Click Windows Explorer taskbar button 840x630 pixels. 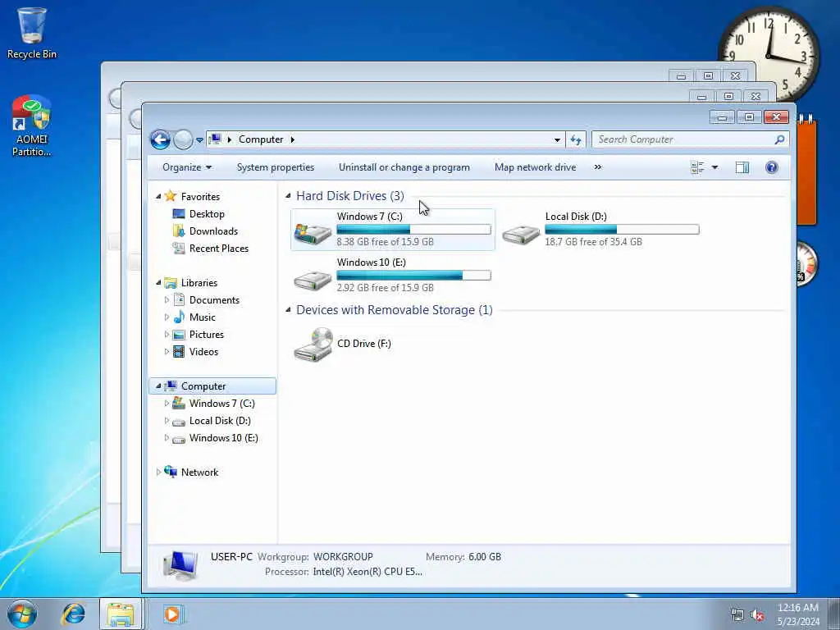pos(121,614)
